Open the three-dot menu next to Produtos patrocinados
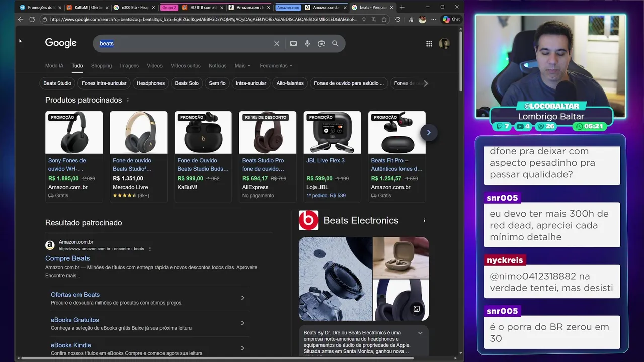Image resolution: width=644 pixels, height=362 pixels. [x=128, y=100]
